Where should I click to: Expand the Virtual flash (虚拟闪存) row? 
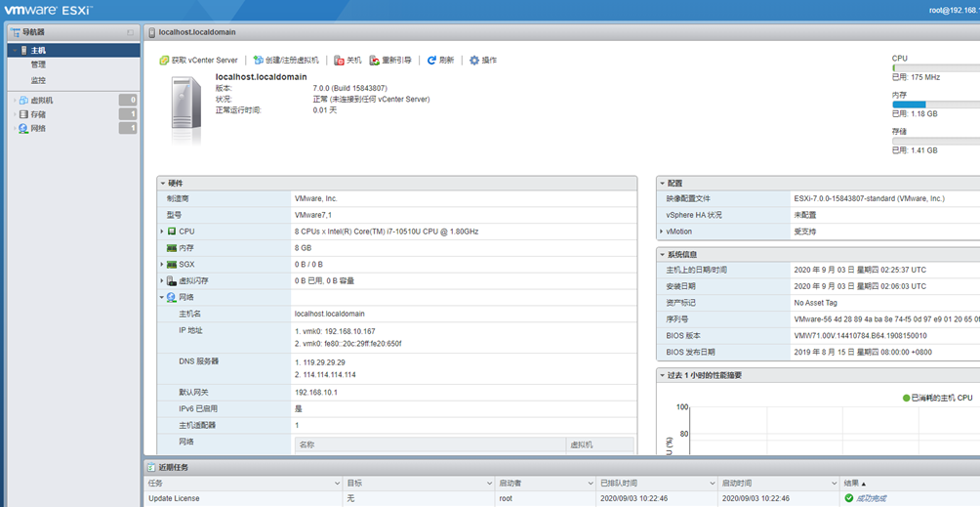pyautogui.click(x=162, y=281)
